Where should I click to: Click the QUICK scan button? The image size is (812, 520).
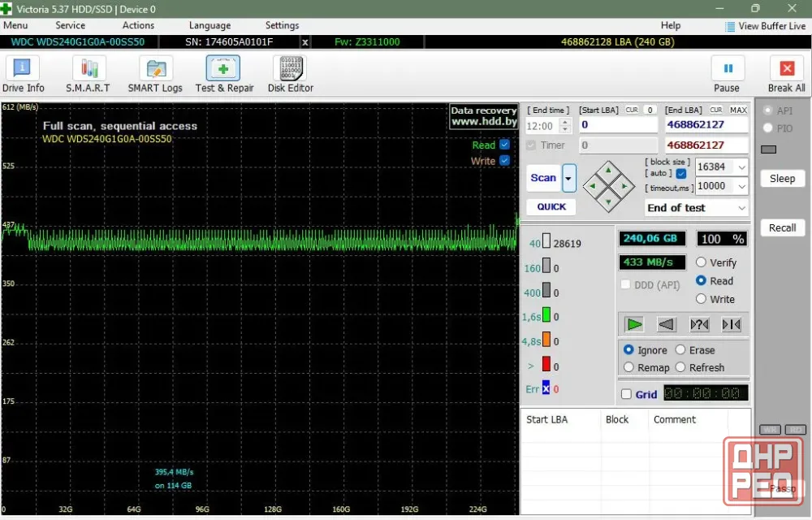[551, 206]
